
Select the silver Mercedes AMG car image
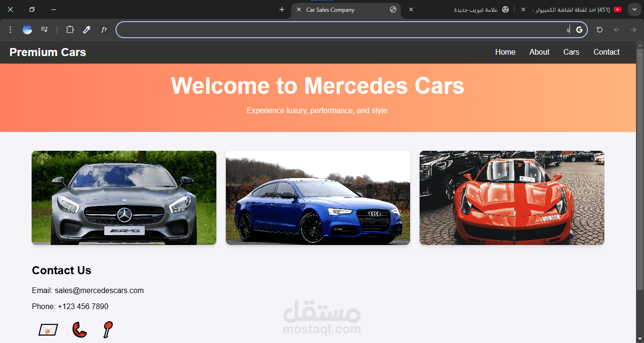tap(124, 198)
